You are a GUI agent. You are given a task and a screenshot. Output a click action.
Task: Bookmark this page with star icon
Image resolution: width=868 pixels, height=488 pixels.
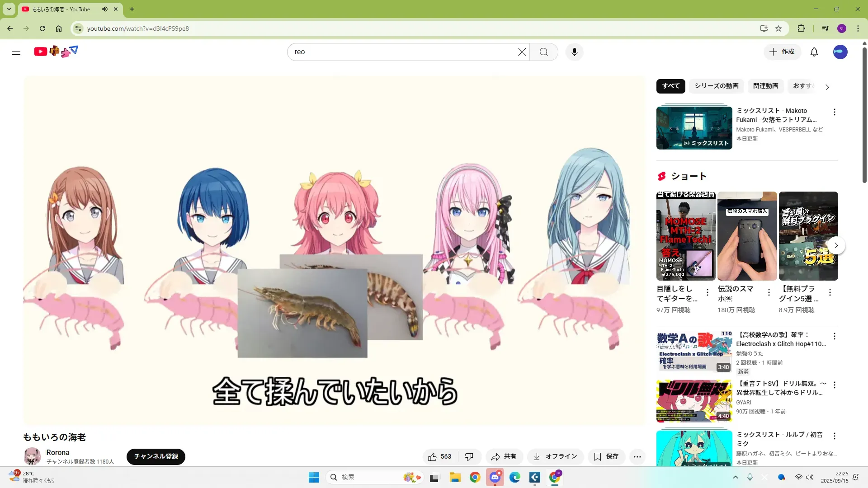tap(778, 28)
